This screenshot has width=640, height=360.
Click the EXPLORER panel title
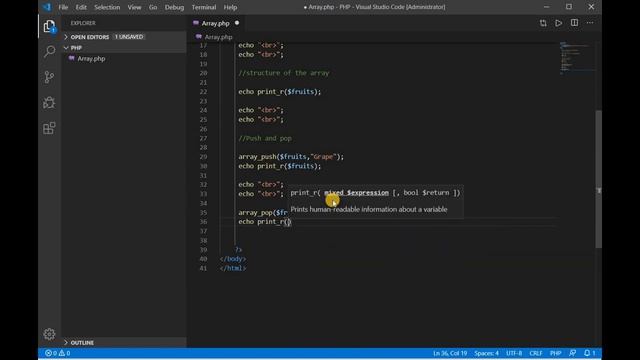click(83, 23)
